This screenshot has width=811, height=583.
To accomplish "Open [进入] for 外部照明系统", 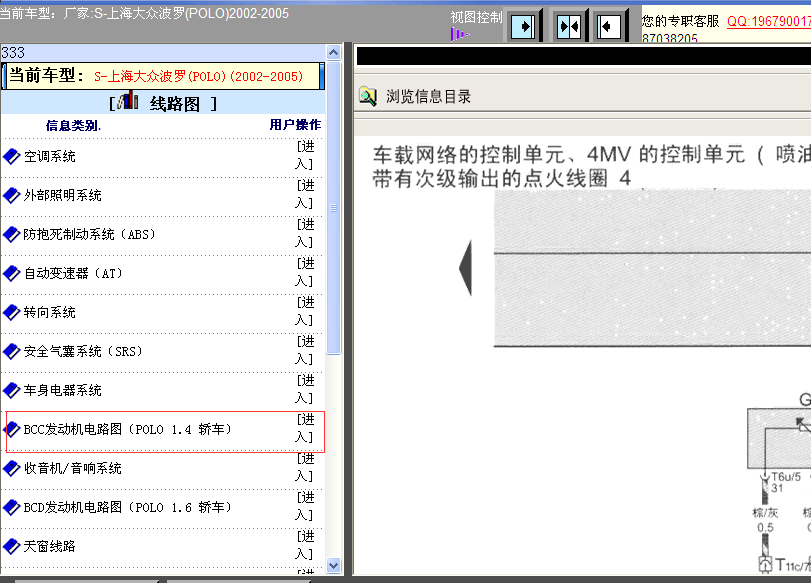I will coord(305,194).
